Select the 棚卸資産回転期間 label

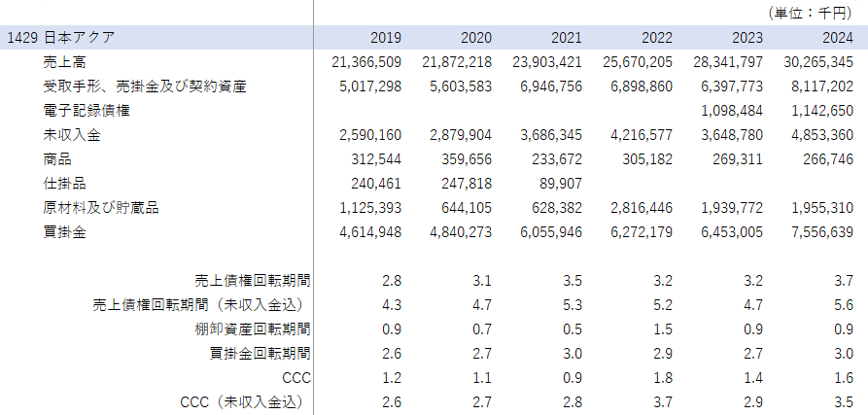click(252, 329)
